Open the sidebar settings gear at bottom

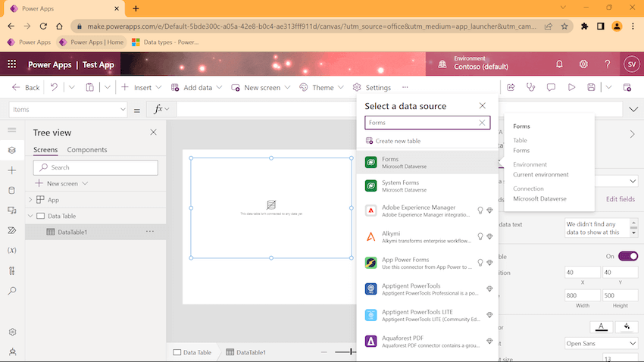coord(12,332)
